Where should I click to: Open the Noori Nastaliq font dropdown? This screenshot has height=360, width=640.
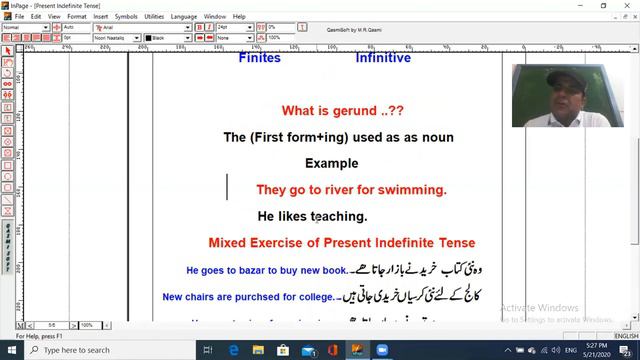point(136,38)
